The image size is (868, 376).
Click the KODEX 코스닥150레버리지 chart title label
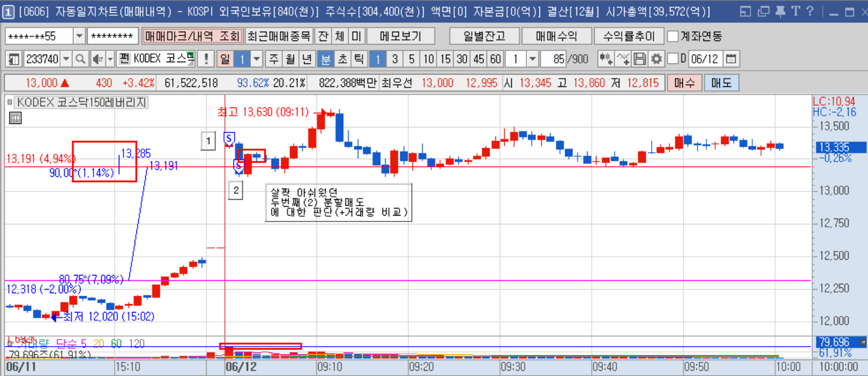click(81, 102)
